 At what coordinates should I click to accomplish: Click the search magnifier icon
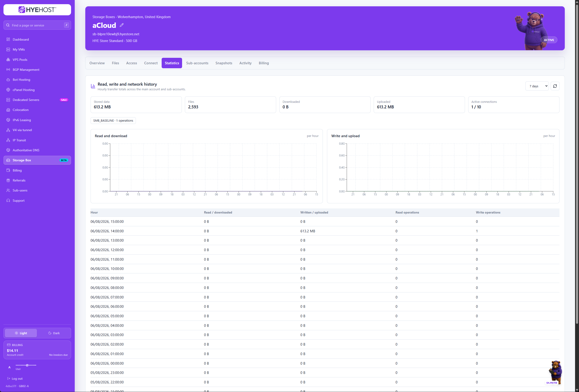8,25
